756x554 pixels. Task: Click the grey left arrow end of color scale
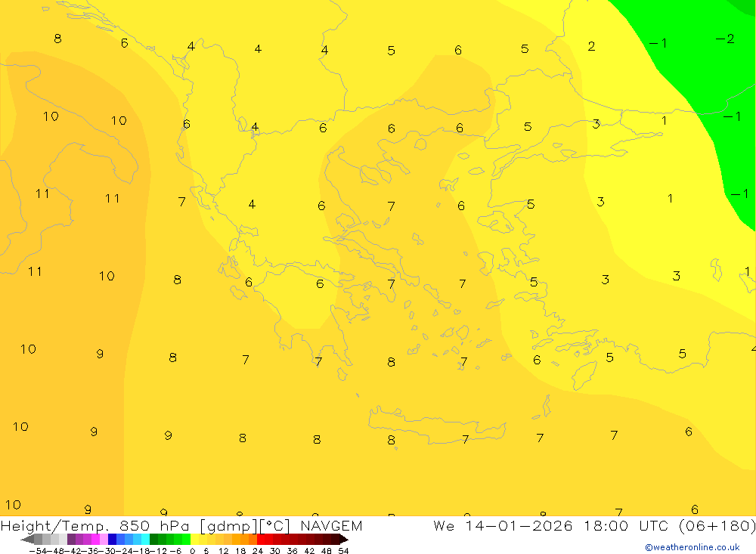pos(27,539)
